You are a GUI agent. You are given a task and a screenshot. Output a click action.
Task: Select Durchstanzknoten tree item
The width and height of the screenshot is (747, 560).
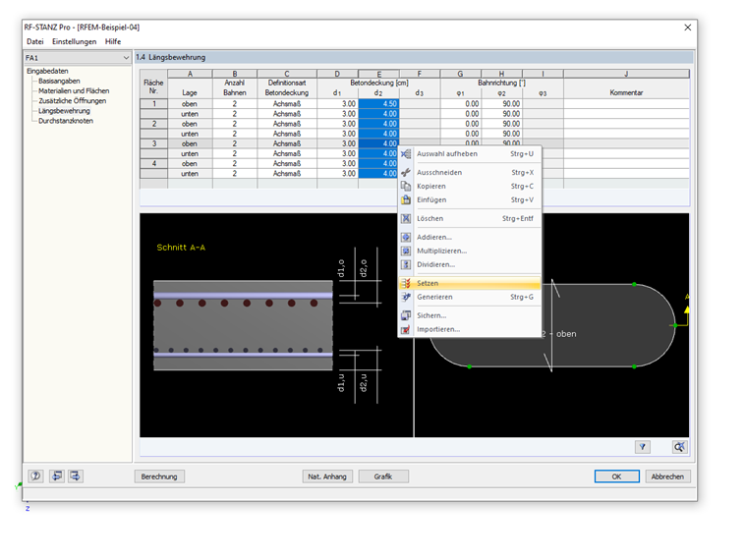(x=66, y=121)
